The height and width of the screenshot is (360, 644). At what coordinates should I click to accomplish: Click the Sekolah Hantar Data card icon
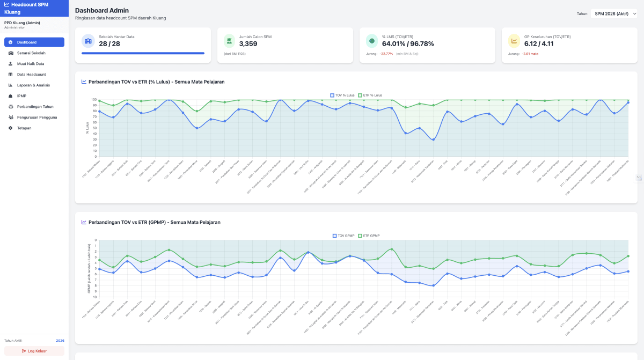tap(88, 41)
